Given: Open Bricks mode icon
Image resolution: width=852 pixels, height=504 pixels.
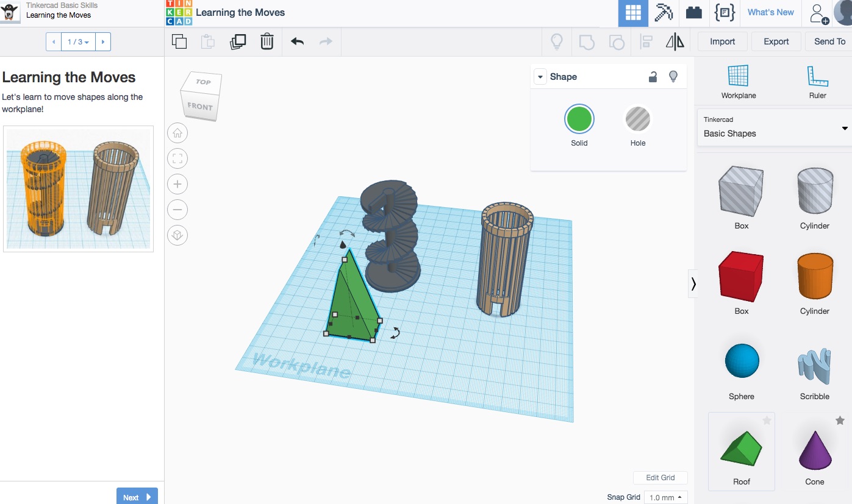Looking at the screenshot, I should pyautogui.click(x=694, y=13).
